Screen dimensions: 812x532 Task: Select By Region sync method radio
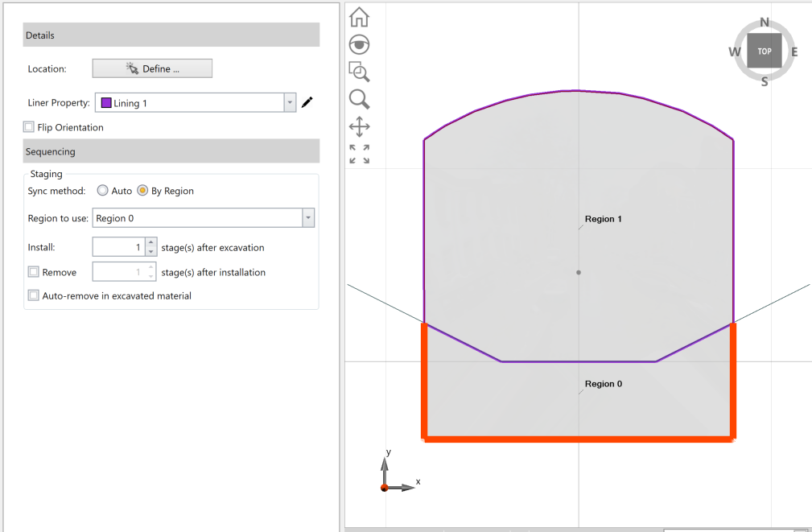point(142,191)
